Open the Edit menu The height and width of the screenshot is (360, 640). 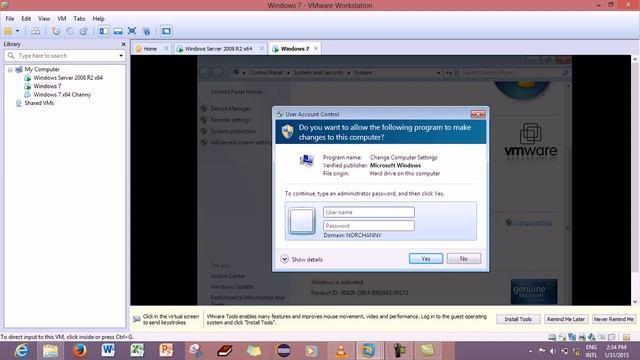(x=26, y=19)
